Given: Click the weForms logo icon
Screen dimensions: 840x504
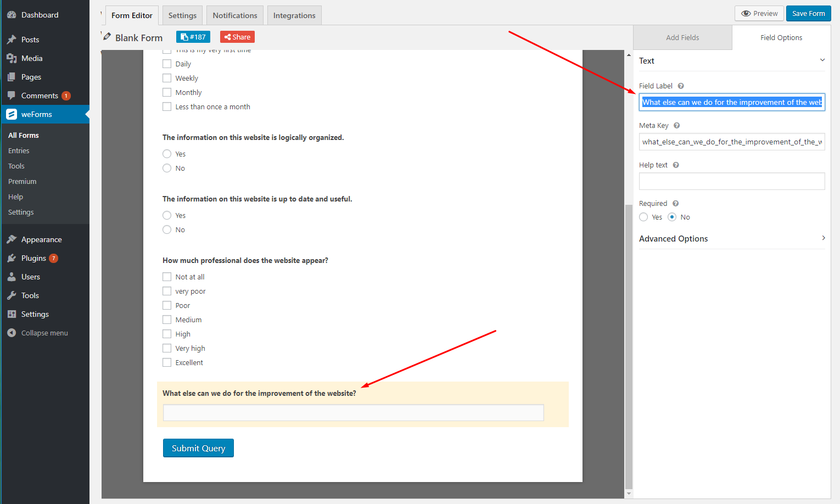Looking at the screenshot, I should point(12,114).
